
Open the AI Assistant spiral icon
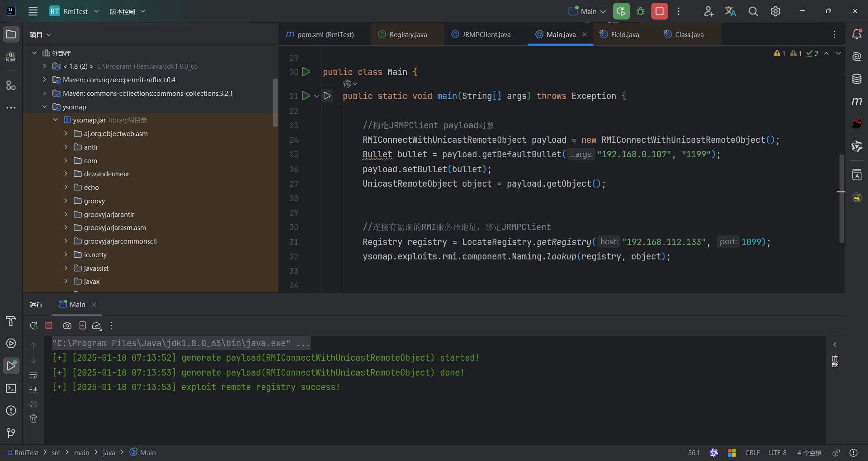(857, 56)
